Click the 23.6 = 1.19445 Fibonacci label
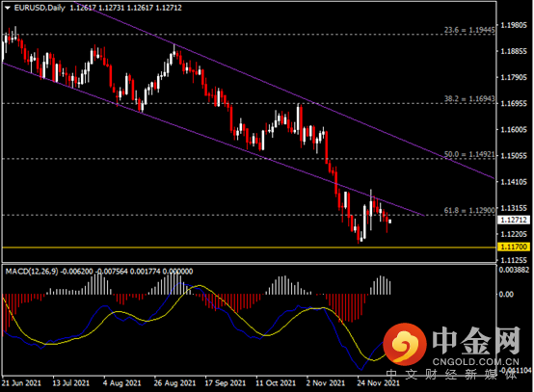 click(x=469, y=30)
